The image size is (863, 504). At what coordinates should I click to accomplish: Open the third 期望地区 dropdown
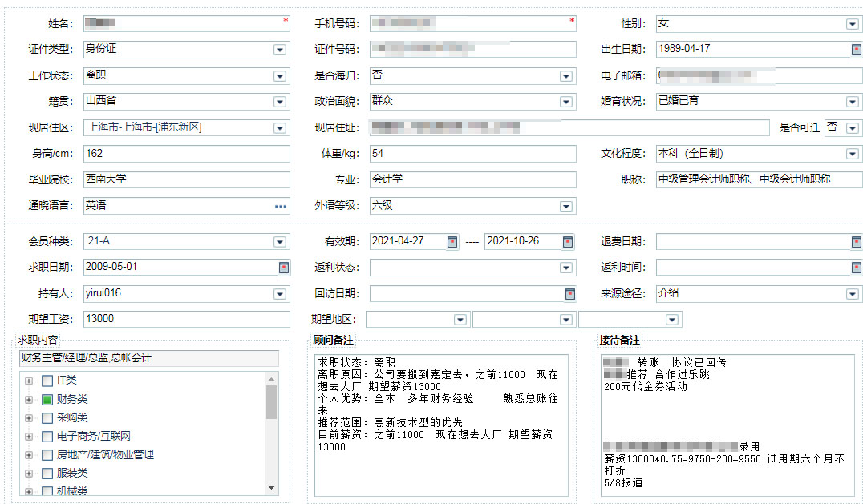671,320
